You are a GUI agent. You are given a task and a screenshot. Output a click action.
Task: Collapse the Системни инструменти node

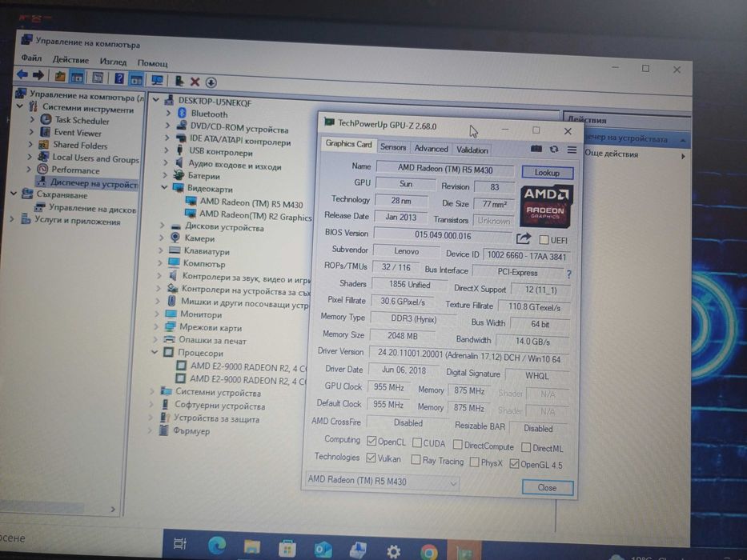[19, 106]
